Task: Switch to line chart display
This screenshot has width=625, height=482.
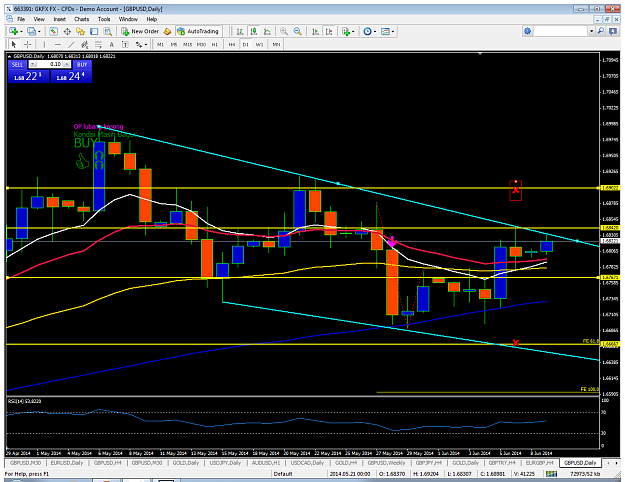Action: click(267, 31)
